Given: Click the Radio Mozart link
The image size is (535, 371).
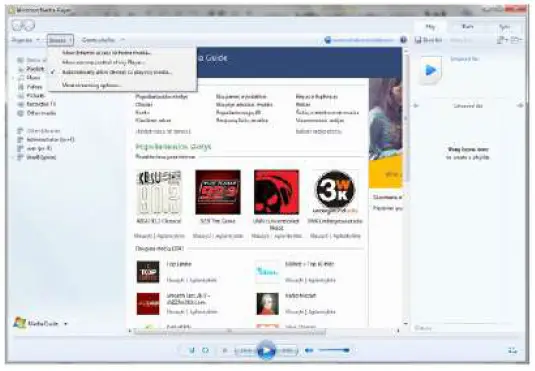Looking at the screenshot, I should pyautogui.click(x=301, y=296).
